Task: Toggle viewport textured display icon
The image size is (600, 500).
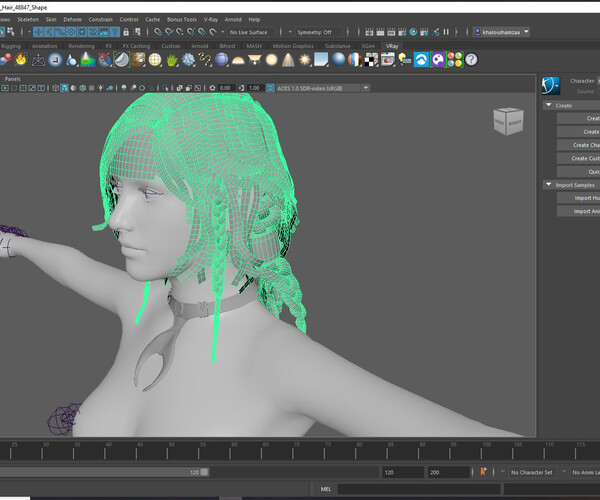Action: (91, 88)
